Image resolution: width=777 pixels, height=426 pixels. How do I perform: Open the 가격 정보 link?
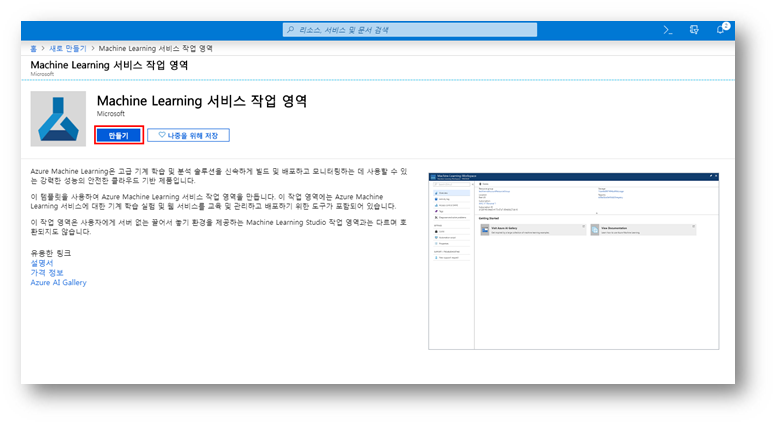point(47,273)
